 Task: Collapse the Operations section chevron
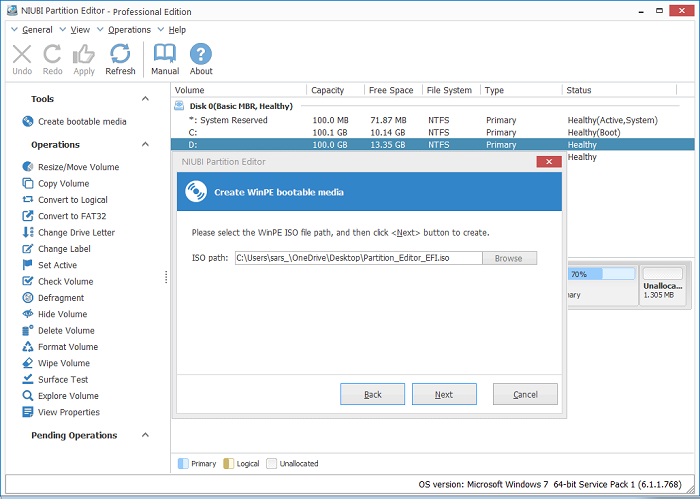[145, 144]
